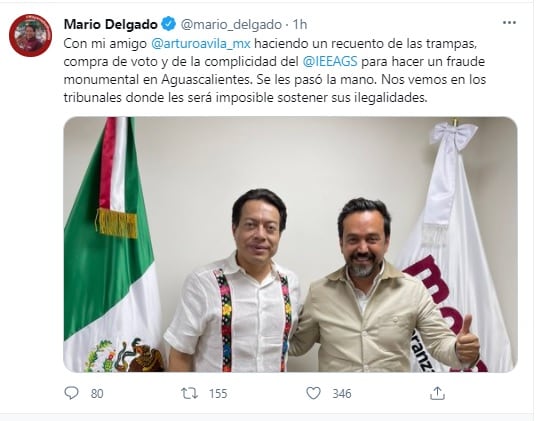Click the tweet text about Aguascalientes
Image resolution: width=539 pixels, height=421 pixels.
(275, 70)
